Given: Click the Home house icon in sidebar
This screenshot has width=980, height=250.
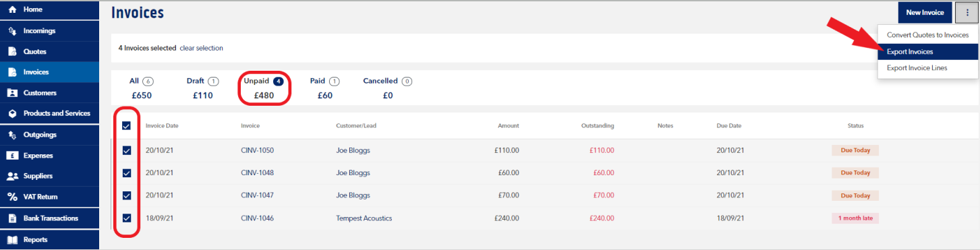Looking at the screenshot, I should click(x=12, y=9).
